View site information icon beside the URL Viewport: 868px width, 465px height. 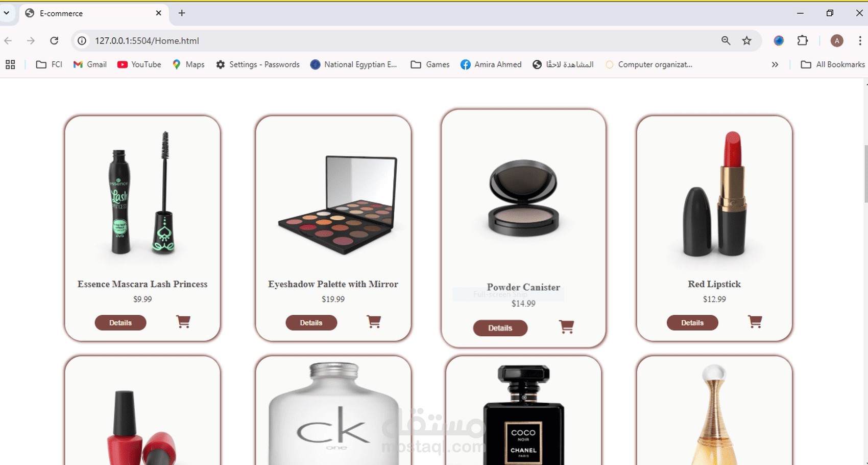click(x=82, y=40)
